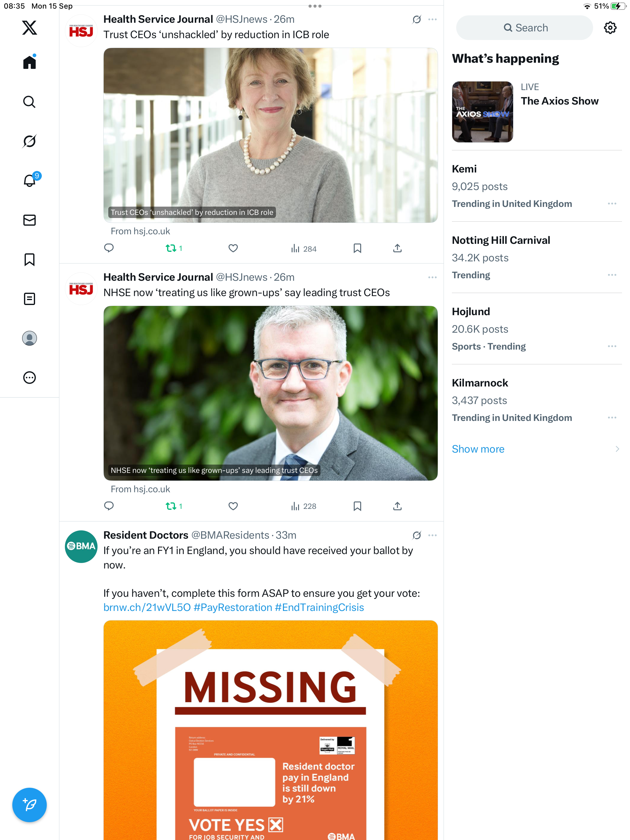
Task: Open #PayRestoration hashtag
Action: tap(233, 608)
